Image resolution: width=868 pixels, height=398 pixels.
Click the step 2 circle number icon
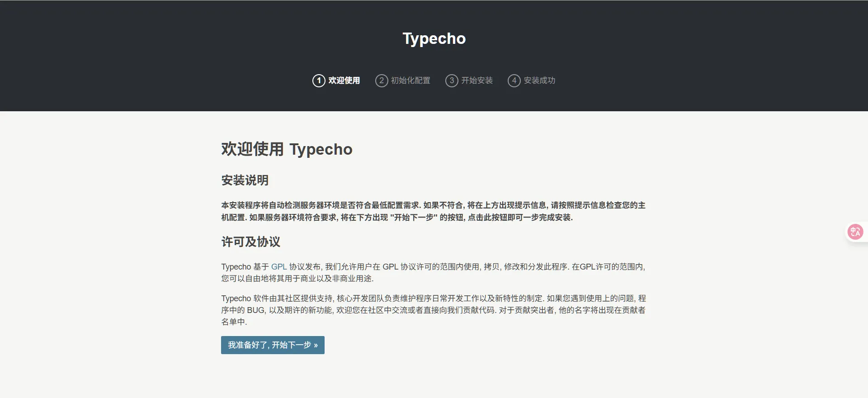point(382,81)
